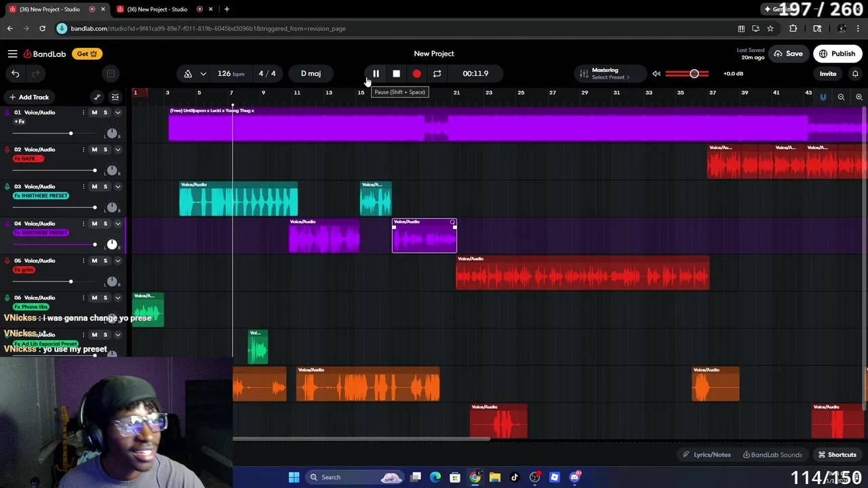Click the Save button
This screenshot has height=488, width=868.
click(789, 54)
